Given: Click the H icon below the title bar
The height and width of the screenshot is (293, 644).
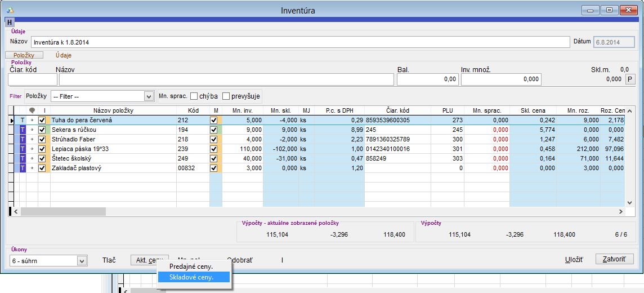Looking at the screenshot, I should [x=10, y=23].
